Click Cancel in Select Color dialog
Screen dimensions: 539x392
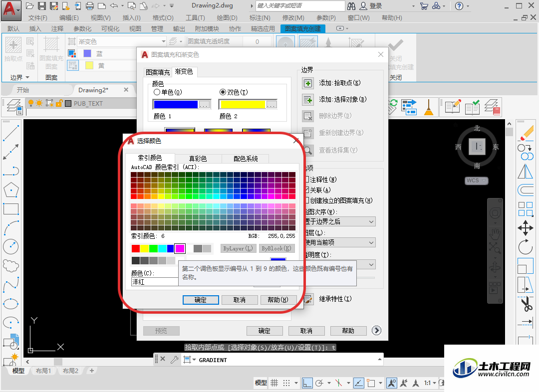click(240, 300)
